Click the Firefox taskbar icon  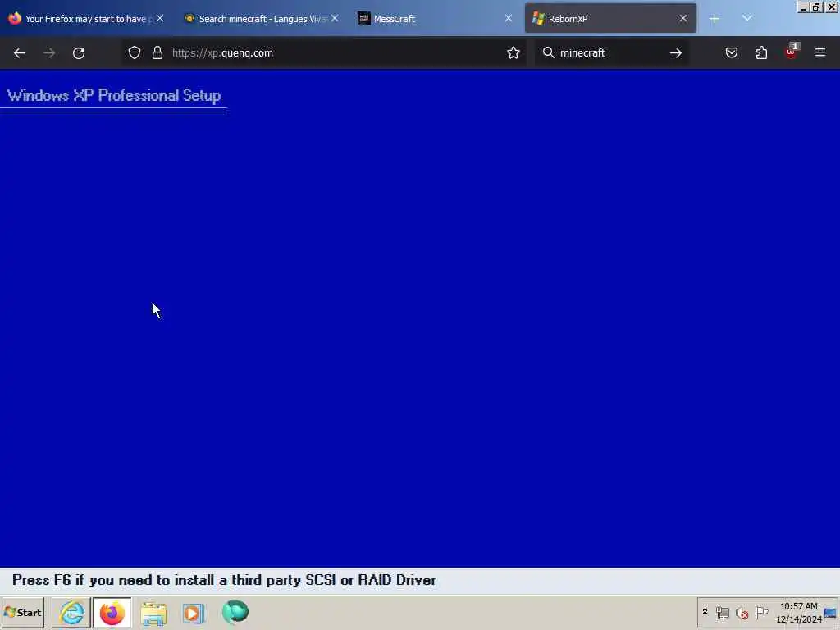(x=112, y=612)
